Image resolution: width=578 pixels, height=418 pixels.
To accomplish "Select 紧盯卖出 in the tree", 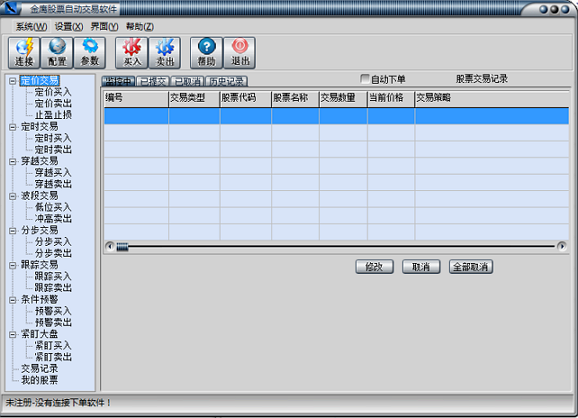I will 53,357.
